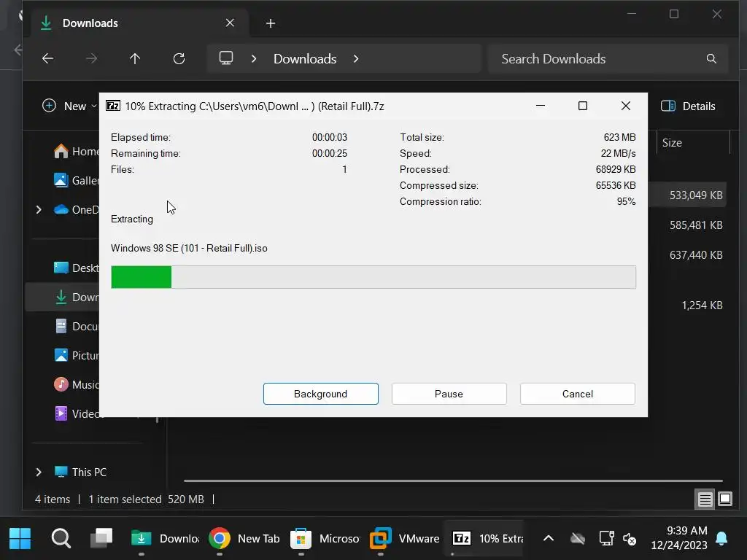Click the 7z icon in the dialog title bar
Viewport: 747px width, 560px height.
point(113,106)
